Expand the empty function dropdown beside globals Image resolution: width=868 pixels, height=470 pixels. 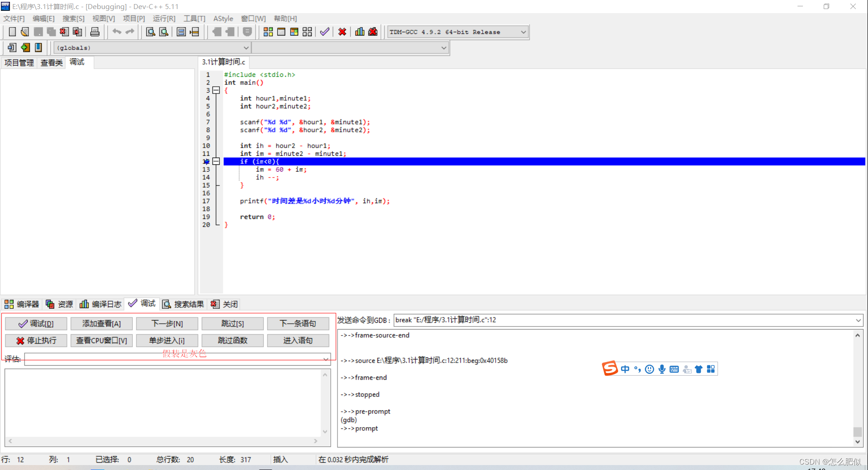click(444, 48)
